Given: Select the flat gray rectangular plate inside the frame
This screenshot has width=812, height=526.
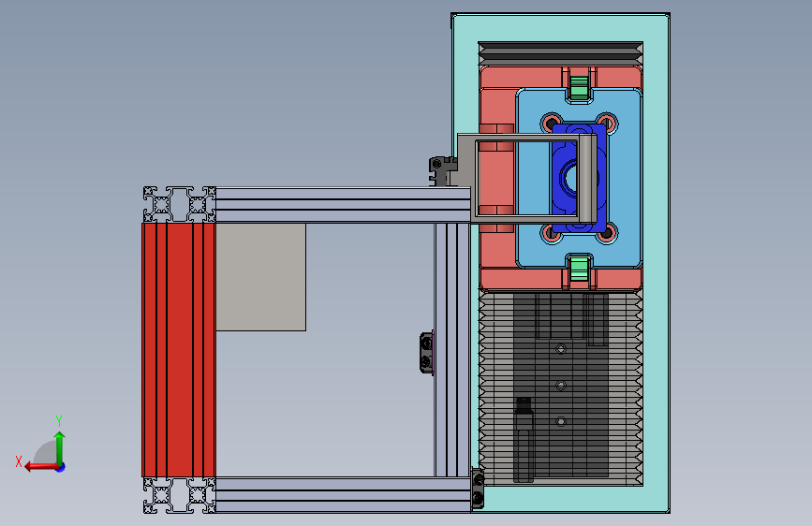Looking at the screenshot, I should (x=260, y=277).
